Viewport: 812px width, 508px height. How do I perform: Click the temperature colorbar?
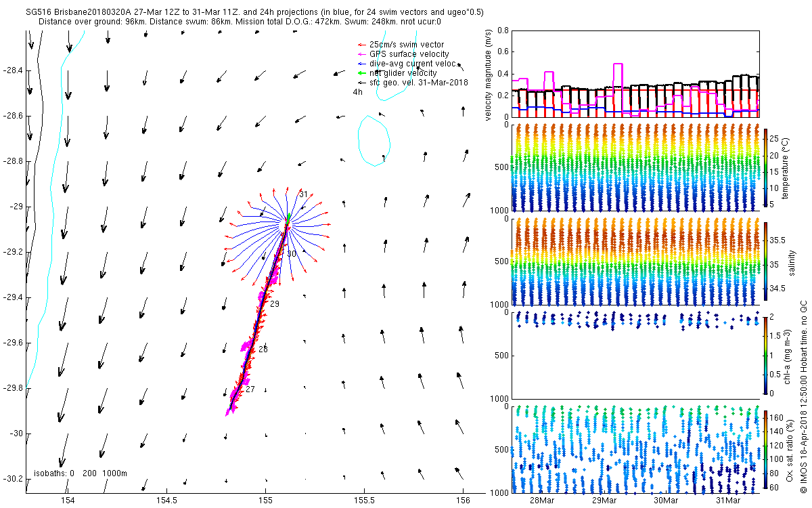[766, 167]
